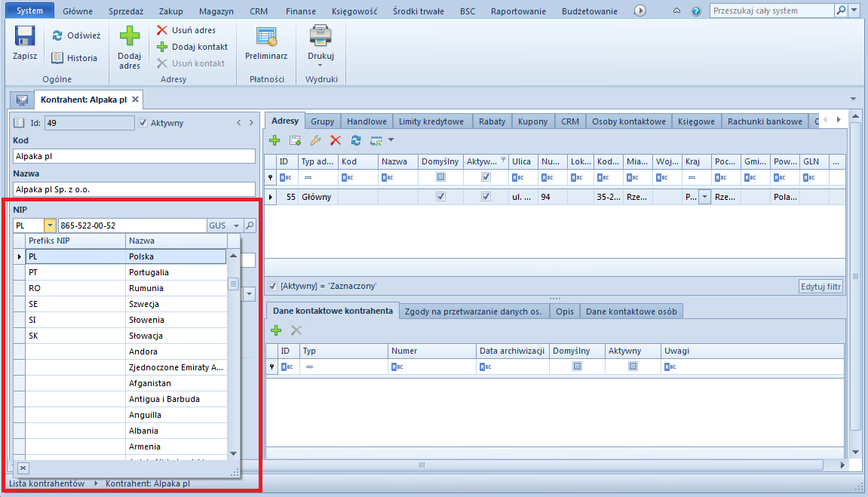Image resolution: width=868 pixels, height=497 pixels.
Task: Expand address row 55 indicator arrow
Action: point(270,197)
